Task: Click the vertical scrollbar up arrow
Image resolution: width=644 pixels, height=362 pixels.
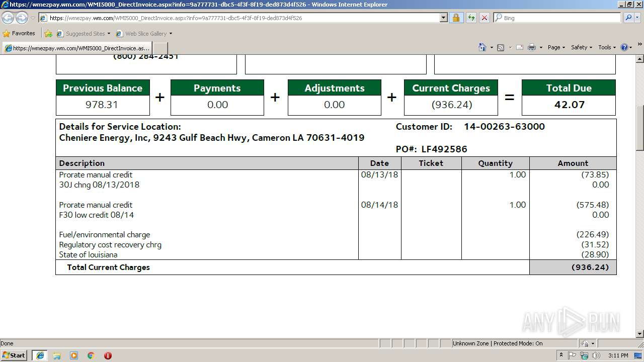Action: click(640, 59)
